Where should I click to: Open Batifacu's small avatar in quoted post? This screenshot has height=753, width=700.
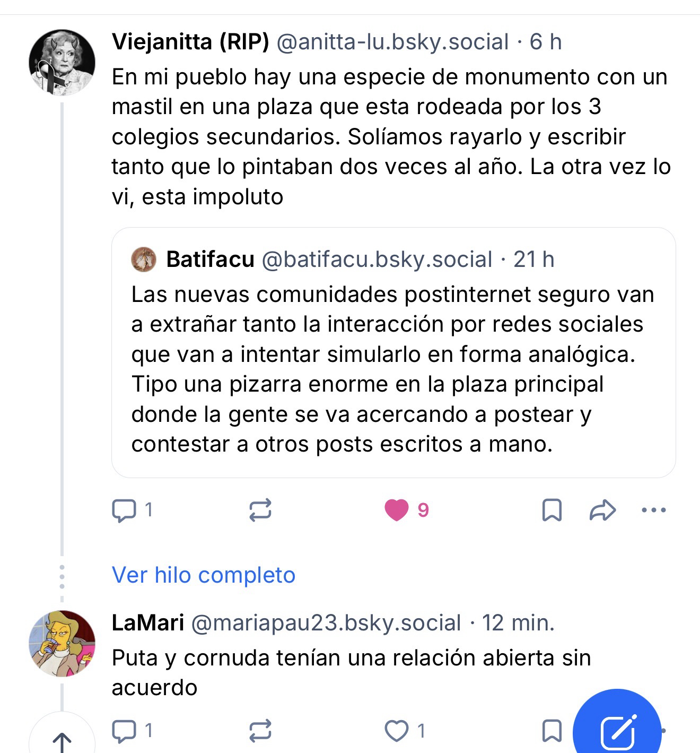[144, 259]
